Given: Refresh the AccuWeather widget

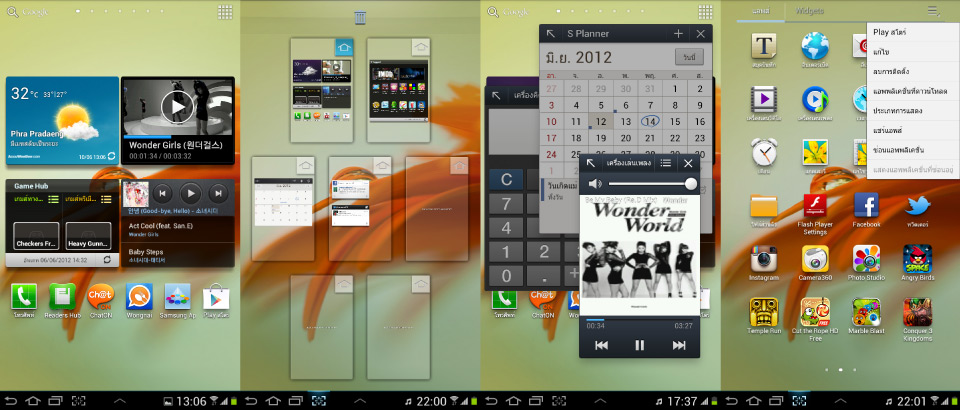Looking at the screenshot, I should coord(110,157).
